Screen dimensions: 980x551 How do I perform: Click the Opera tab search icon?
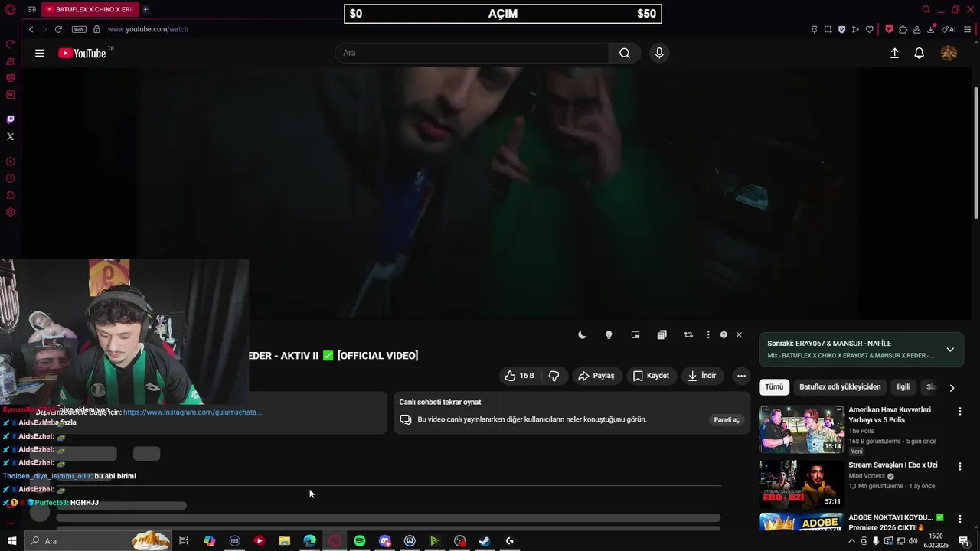926,9
